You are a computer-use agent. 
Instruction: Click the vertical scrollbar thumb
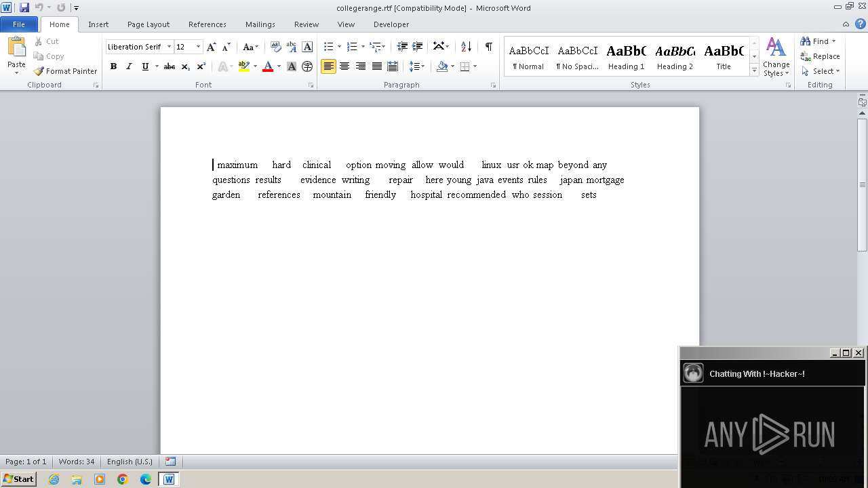click(863, 184)
